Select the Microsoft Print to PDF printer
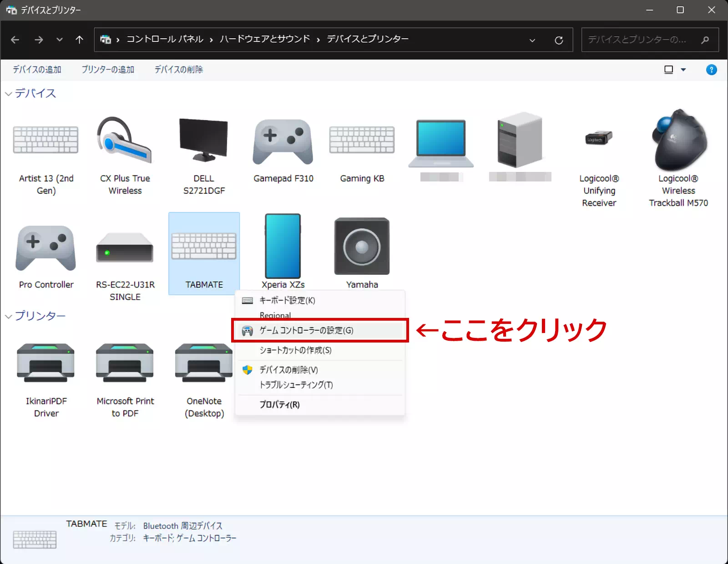 [x=125, y=363]
